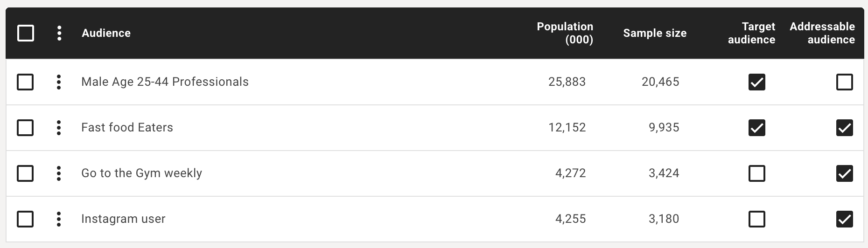Uncheck Target audience for Male Age 25-44 Professionals
868x248 pixels.
click(757, 82)
